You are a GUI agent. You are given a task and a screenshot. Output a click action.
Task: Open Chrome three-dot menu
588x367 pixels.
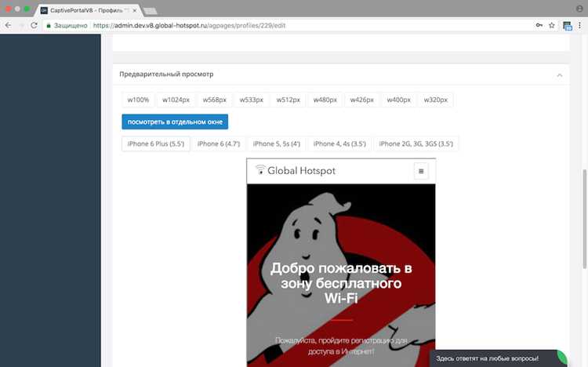(579, 25)
